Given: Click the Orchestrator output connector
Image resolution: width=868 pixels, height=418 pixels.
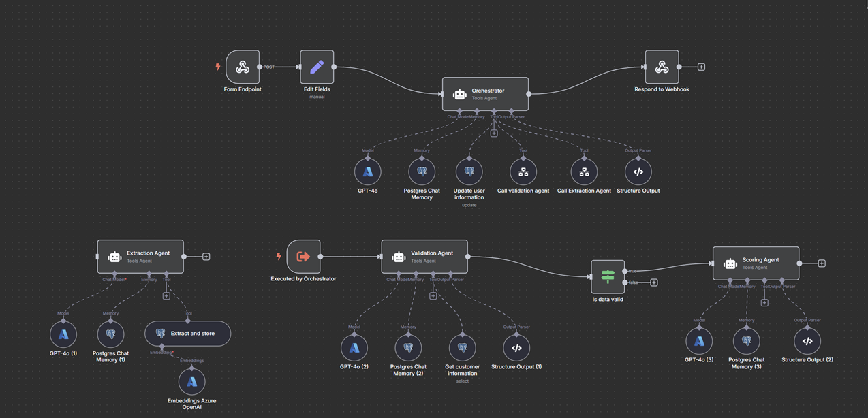Looking at the screenshot, I should (x=529, y=94).
